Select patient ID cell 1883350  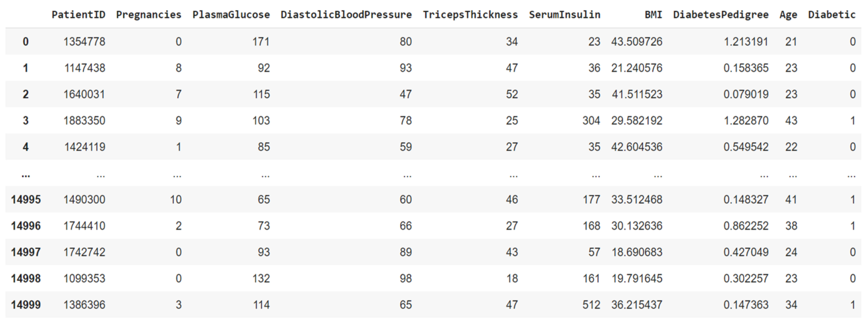[x=84, y=120]
